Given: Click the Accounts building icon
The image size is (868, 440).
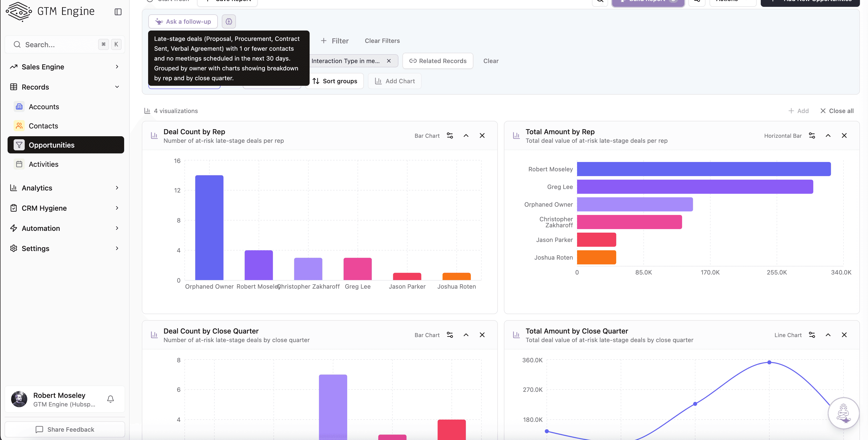Looking at the screenshot, I should pos(19,106).
